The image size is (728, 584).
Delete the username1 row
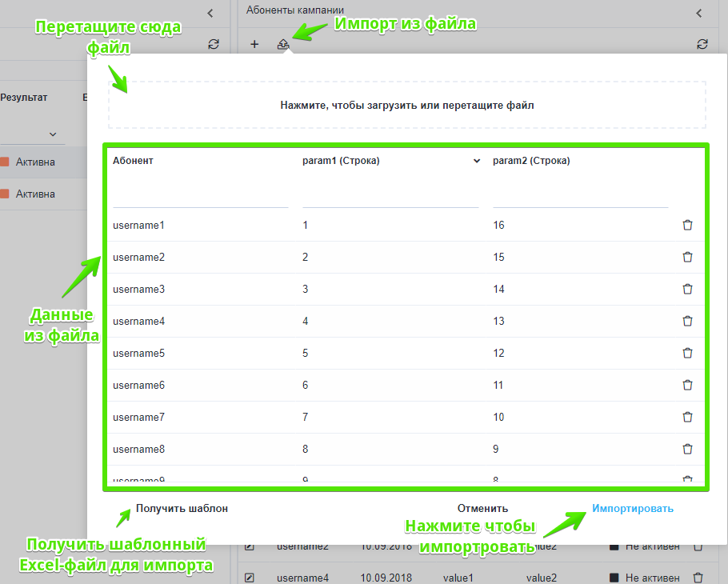click(x=687, y=226)
